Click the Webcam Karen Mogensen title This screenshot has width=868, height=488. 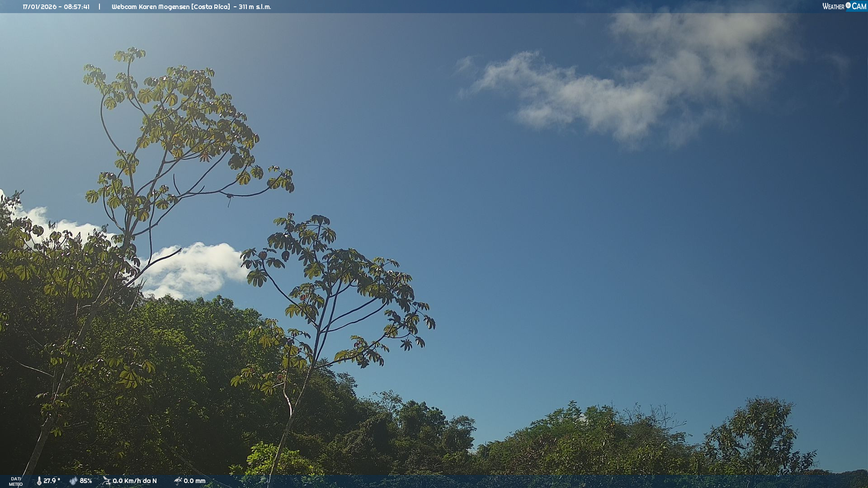pos(151,7)
